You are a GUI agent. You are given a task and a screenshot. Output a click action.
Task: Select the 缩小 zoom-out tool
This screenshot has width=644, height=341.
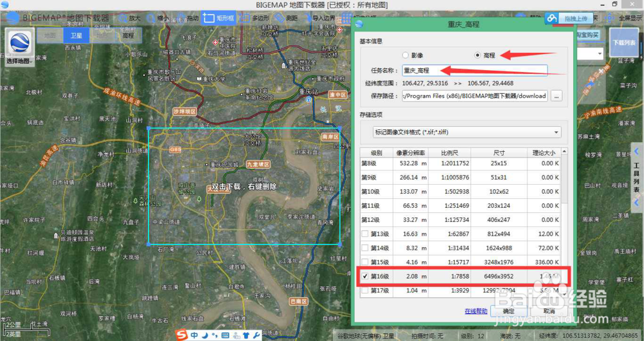(158, 19)
